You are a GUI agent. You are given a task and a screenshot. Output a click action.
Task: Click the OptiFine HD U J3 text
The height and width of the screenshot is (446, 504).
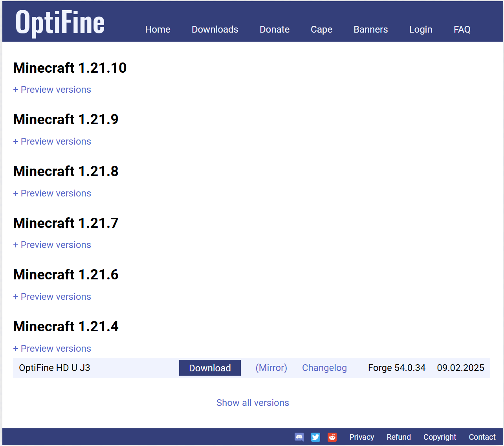tap(55, 368)
